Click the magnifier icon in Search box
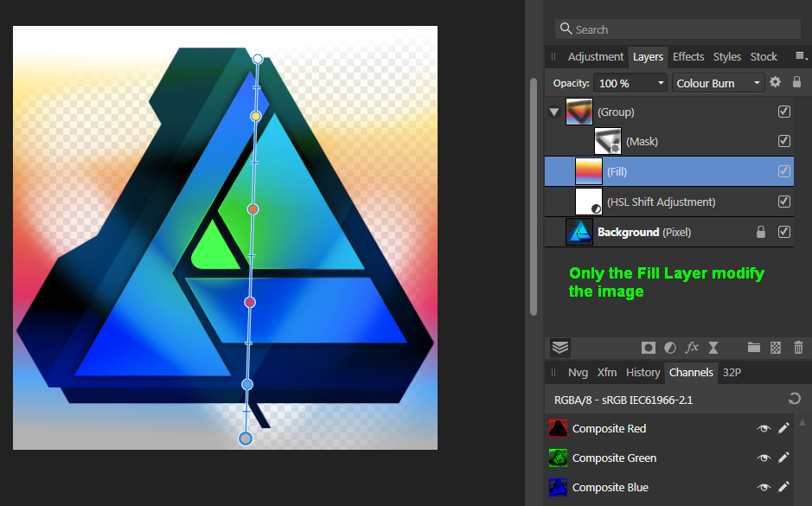Image resolution: width=812 pixels, height=506 pixels. pos(566,29)
